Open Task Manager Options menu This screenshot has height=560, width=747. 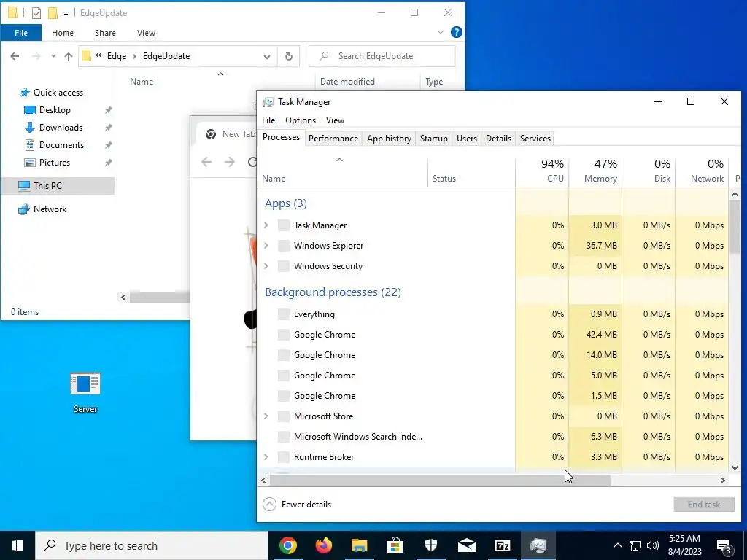point(301,120)
